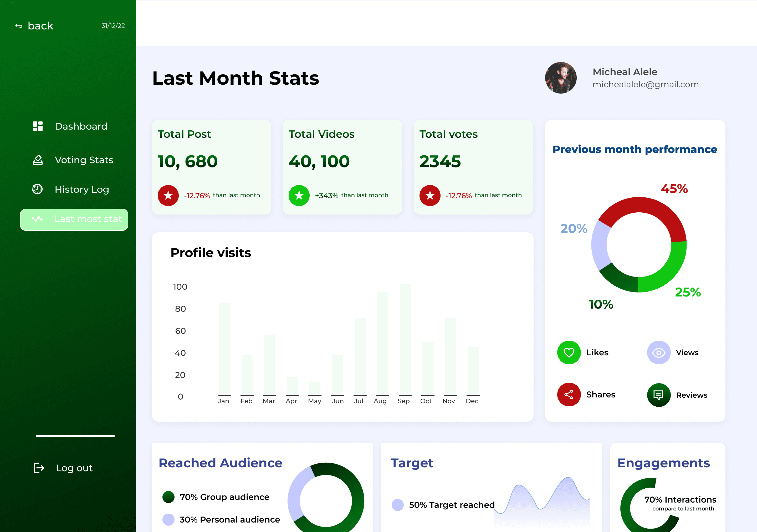Click the Views eye icon
The height and width of the screenshot is (532, 757).
point(658,352)
